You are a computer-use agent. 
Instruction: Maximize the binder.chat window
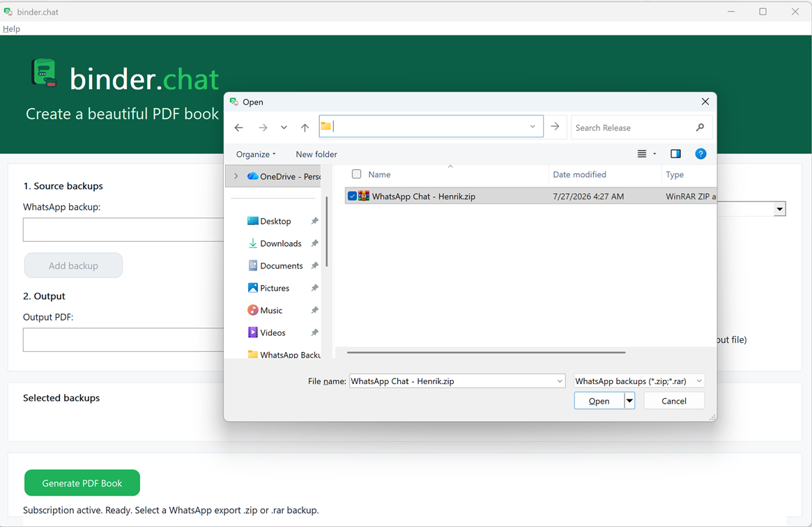coord(763,11)
